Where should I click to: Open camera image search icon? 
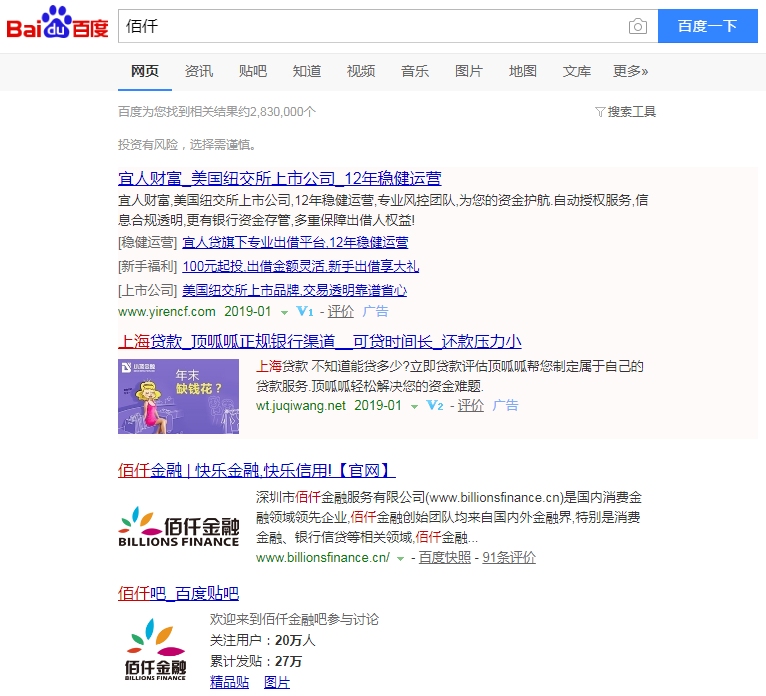click(x=638, y=26)
